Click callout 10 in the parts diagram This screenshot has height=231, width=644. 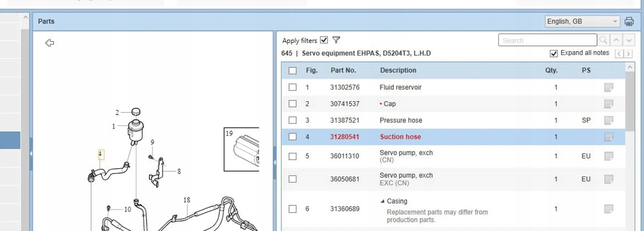pos(128,209)
